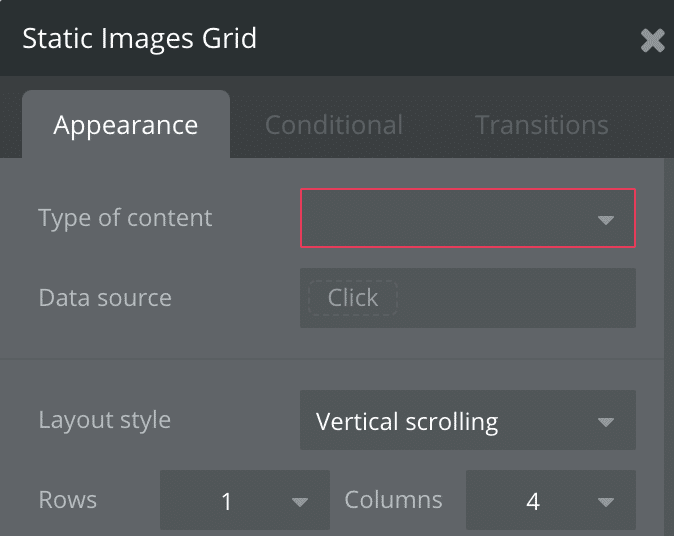Switch to the Appearance tab
Viewport: 674px width, 536px height.
click(x=126, y=125)
